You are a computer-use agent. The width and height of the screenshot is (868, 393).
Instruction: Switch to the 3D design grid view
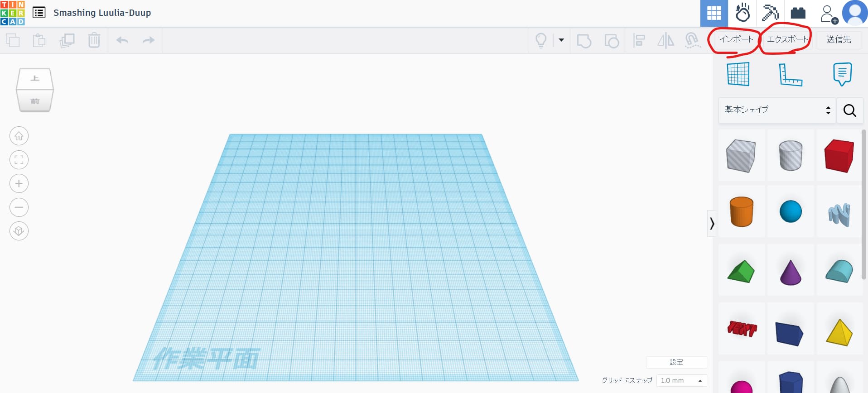(714, 13)
